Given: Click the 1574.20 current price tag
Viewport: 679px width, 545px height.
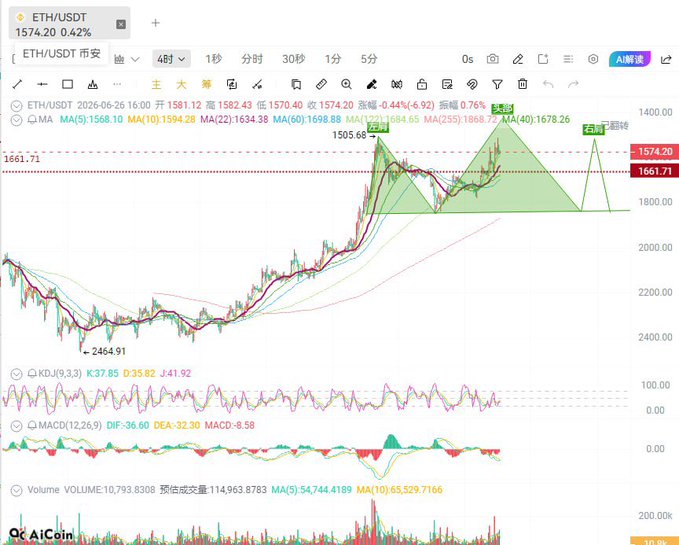Looking at the screenshot, I should (x=654, y=152).
